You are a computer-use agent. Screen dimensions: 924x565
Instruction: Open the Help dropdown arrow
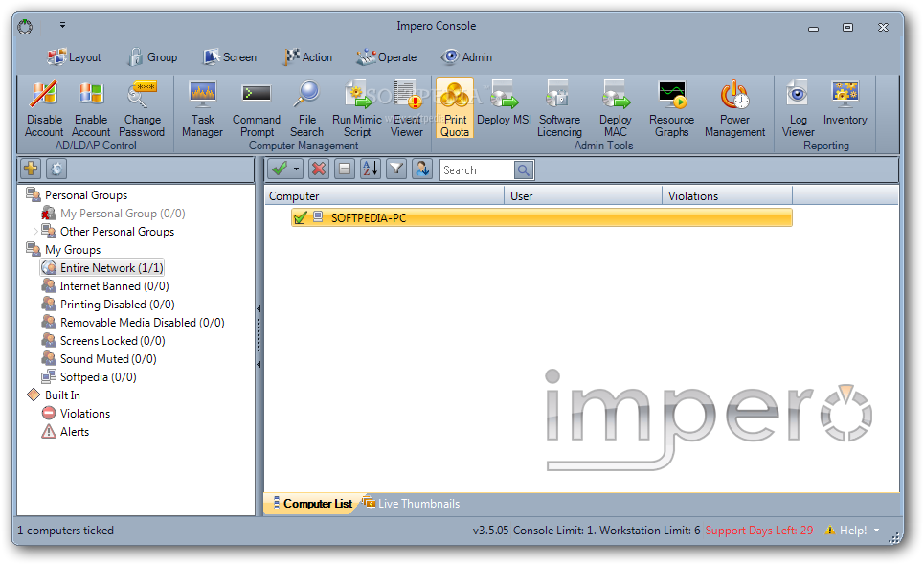876,531
